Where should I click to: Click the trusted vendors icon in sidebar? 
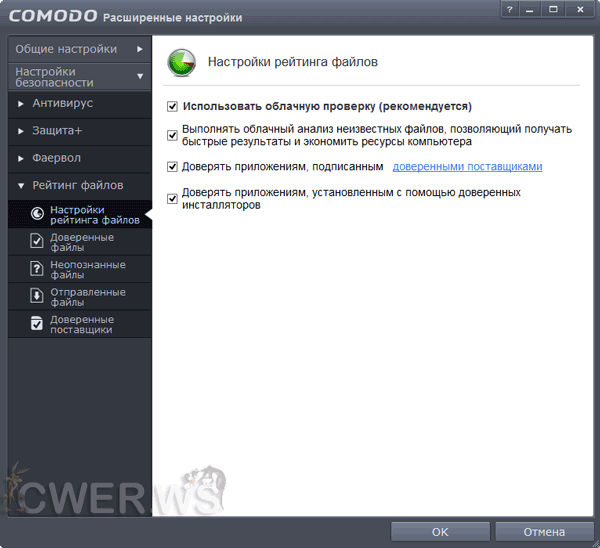pyautogui.click(x=37, y=323)
